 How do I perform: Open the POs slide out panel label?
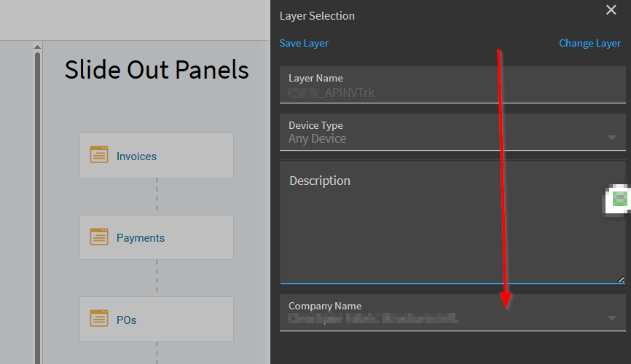(x=126, y=320)
